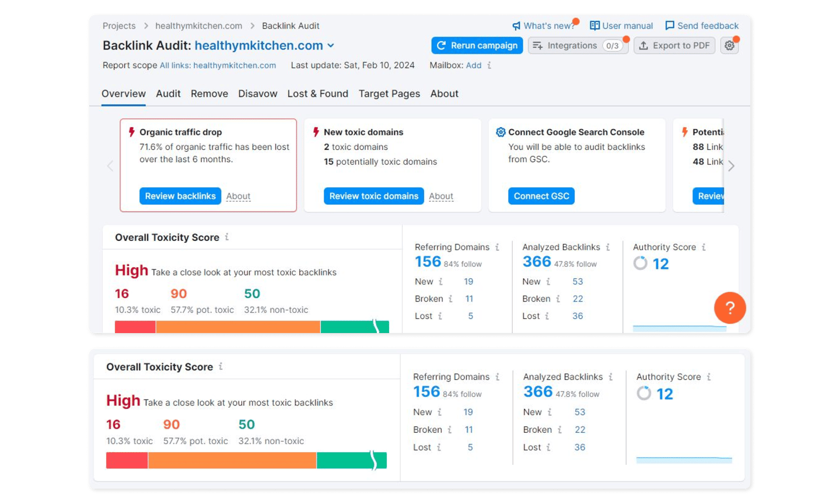Click info icon next to upper Overall Toxicity Score
The image size is (840, 504).
(227, 237)
